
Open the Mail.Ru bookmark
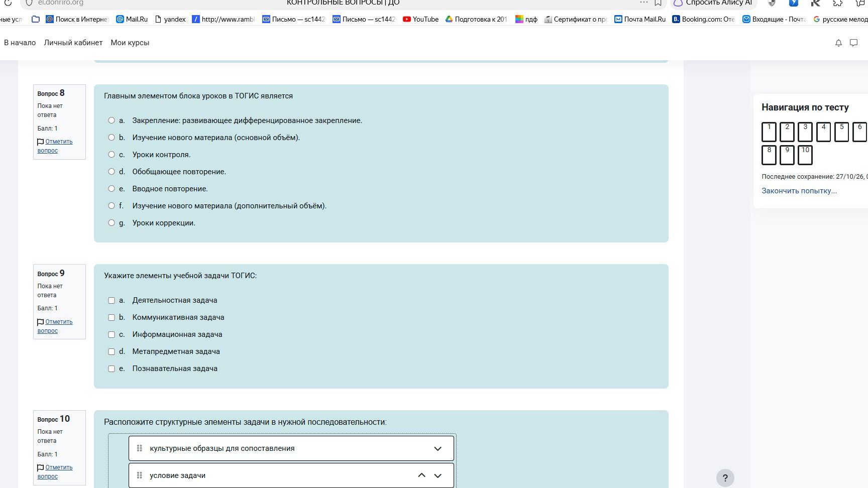click(x=132, y=19)
